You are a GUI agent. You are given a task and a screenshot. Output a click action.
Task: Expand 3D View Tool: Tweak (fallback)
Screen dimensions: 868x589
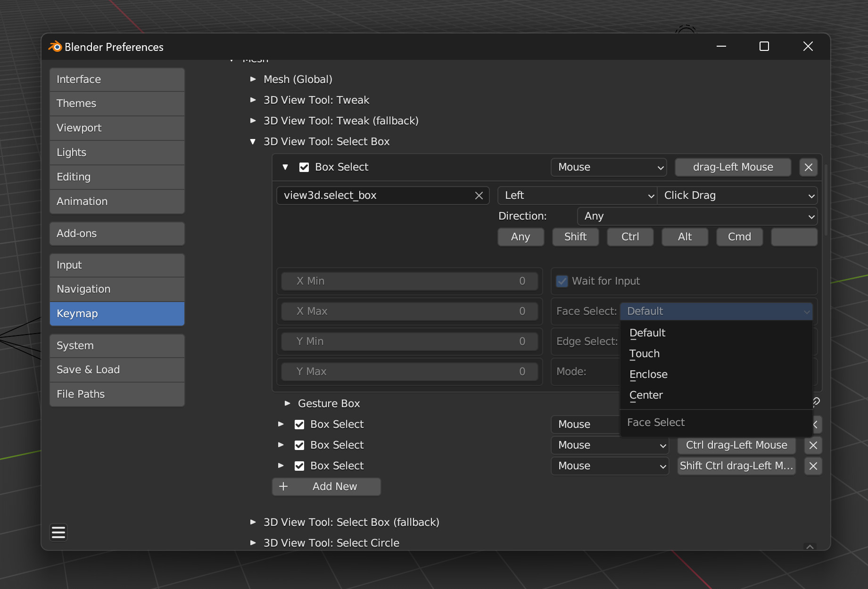tap(253, 121)
